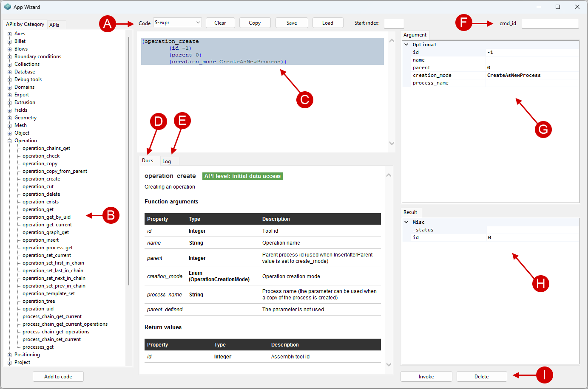Click the Start index input field
Viewport: 588px width, 389px height.
(x=394, y=23)
